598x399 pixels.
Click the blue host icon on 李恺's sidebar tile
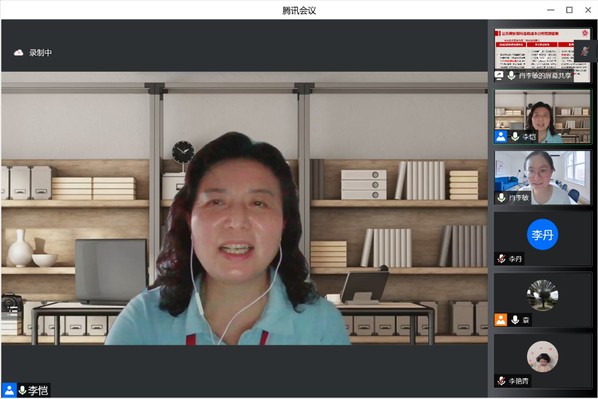click(501, 137)
